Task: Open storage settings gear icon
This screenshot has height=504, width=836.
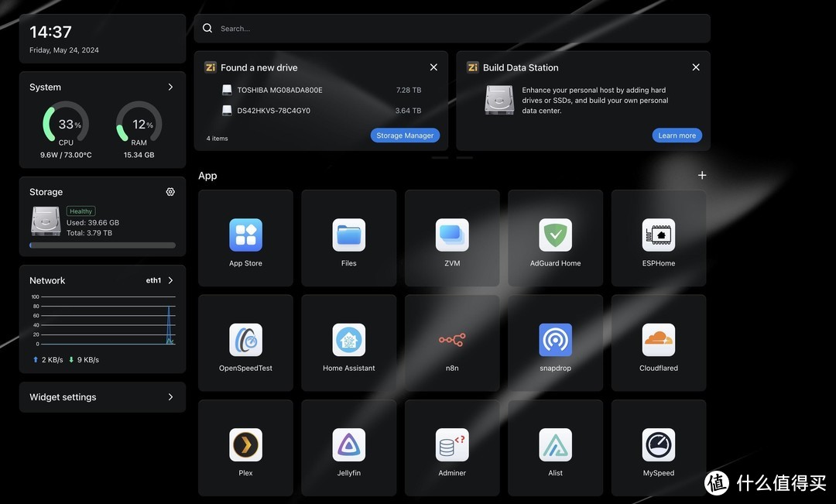Action: 170,192
